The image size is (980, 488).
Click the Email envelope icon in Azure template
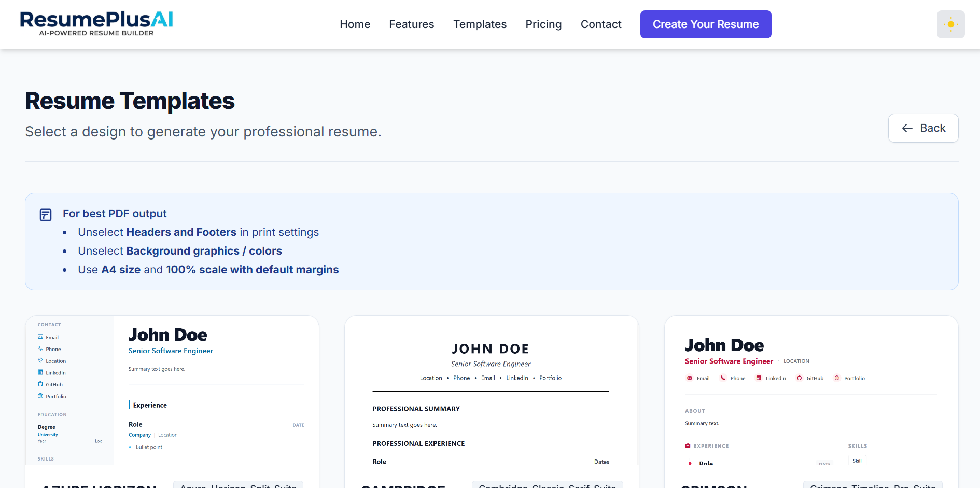(40, 337)
